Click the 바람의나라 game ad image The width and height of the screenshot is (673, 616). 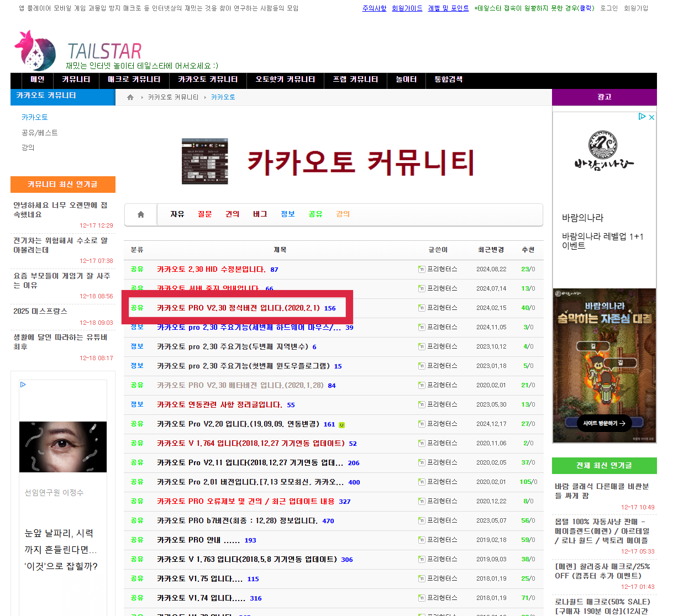604,365
